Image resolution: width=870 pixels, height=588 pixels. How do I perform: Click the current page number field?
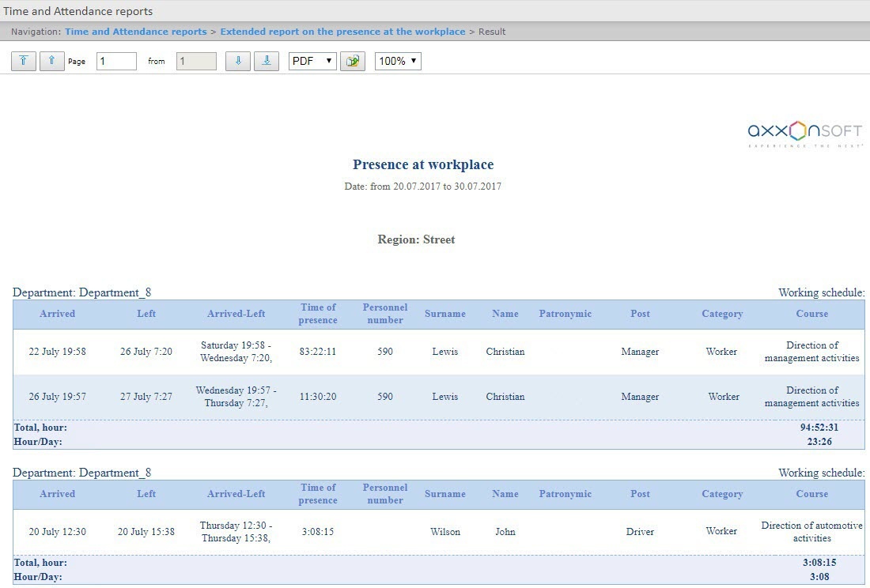[116, 61]
